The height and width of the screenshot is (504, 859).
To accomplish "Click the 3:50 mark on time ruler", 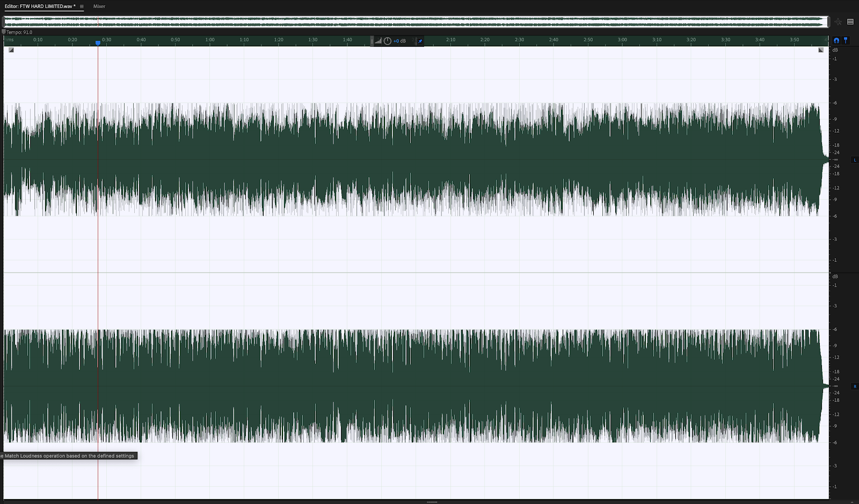I will click(x=794, y=40).
